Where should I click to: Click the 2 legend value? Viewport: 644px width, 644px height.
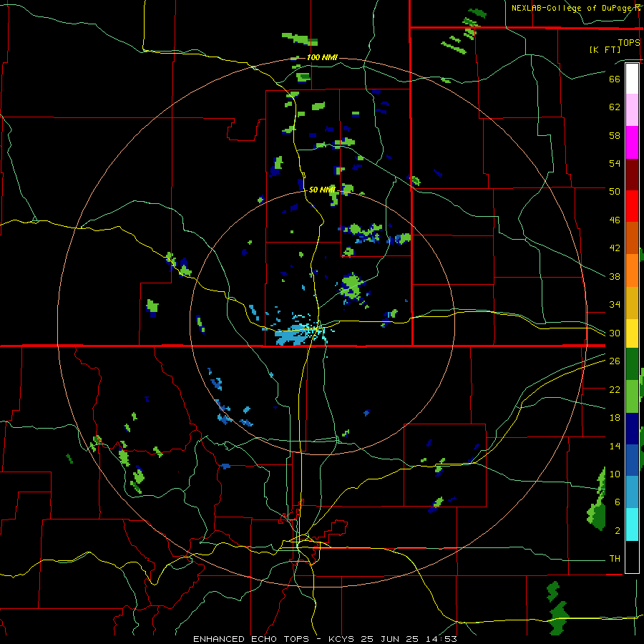click(618, 531)
